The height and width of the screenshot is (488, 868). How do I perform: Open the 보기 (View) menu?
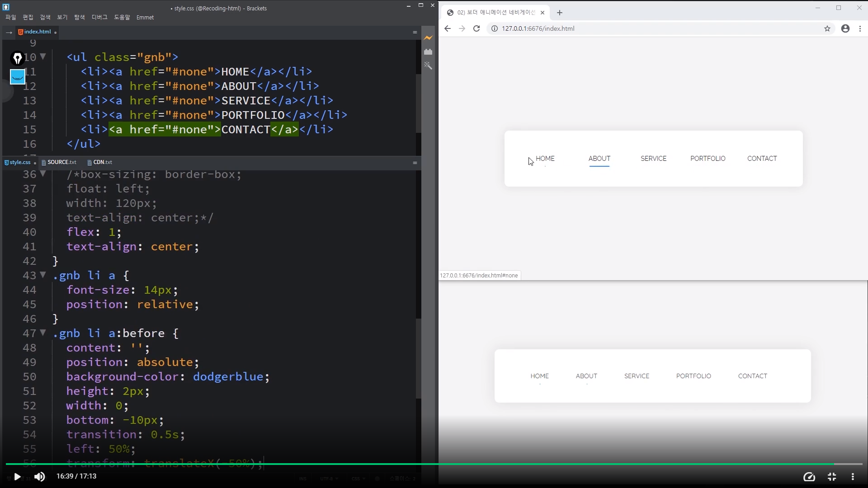click(x=62, y=17)
